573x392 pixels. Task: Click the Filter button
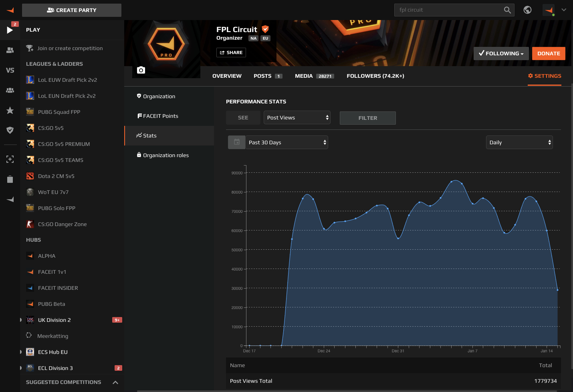[x=368, y=118]
